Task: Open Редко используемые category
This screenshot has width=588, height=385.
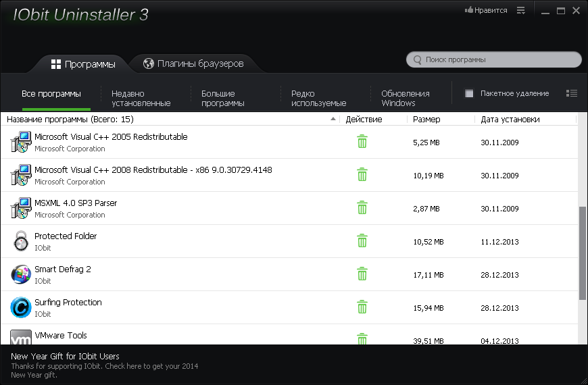Action: [x=319, y=98]
